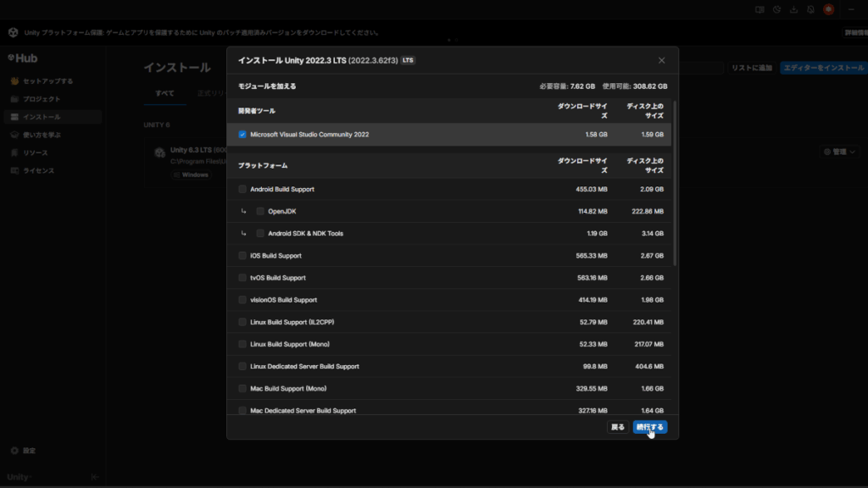Open the user account avatar

point(828,9)
